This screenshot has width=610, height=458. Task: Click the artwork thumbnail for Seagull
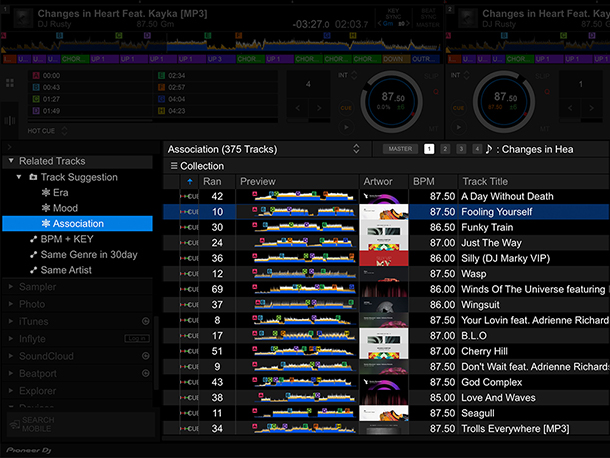(x=384, y=413)
